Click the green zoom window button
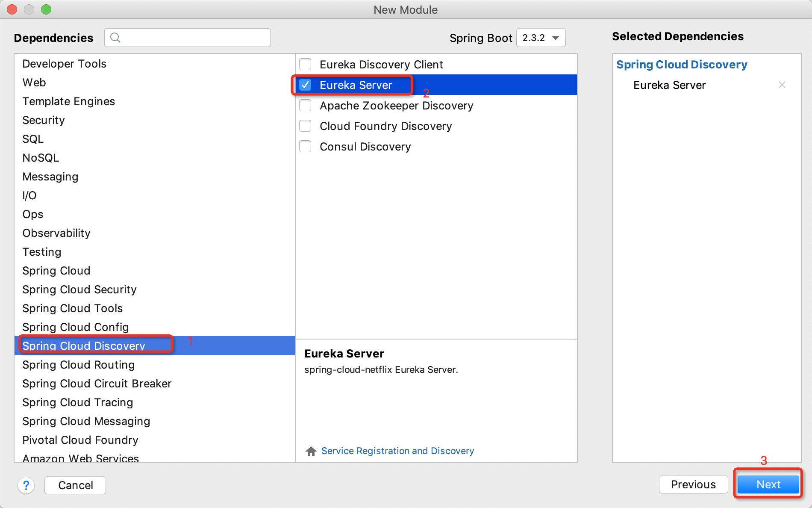Screen dimensions: 812x508 [x=46, y=9]
